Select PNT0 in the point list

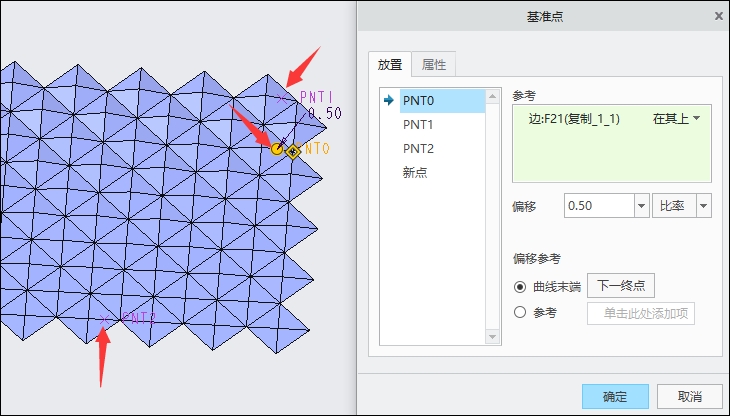coord(442,101)
